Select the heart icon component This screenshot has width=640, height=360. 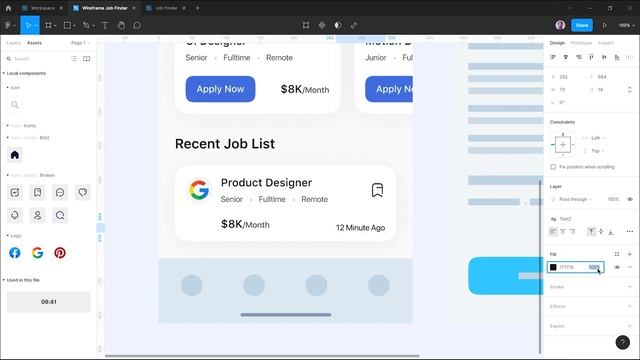83,192
